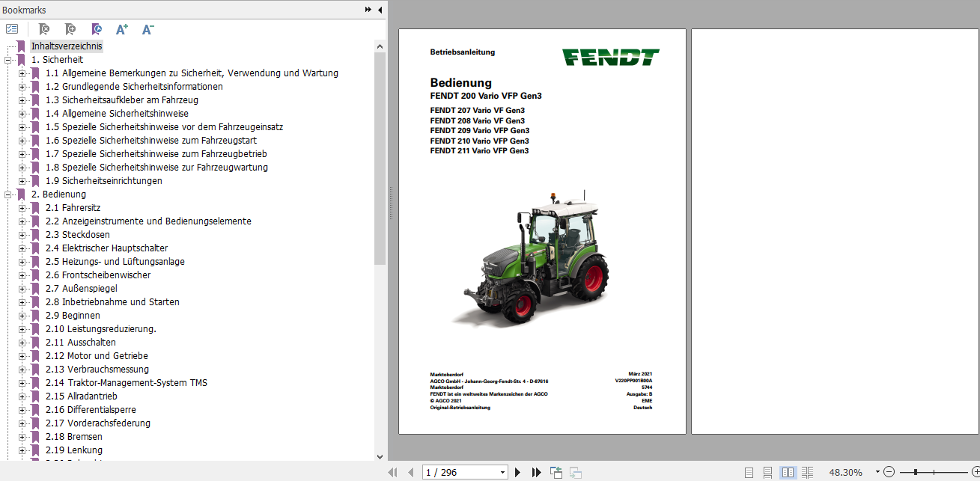This screenshot has height=481, width=980.
Task: Select single page layout view
Action: [749, 472]
